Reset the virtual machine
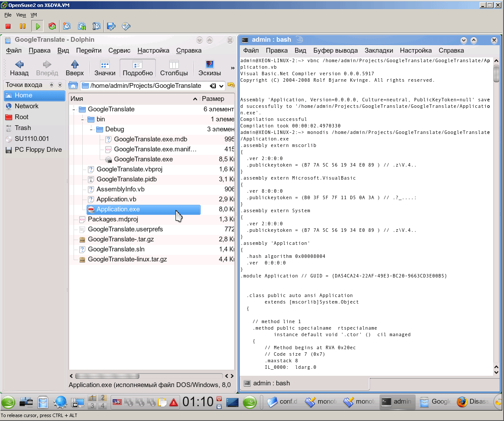The image size is (504, 421). pyautogui.click(x=52, y=27)
